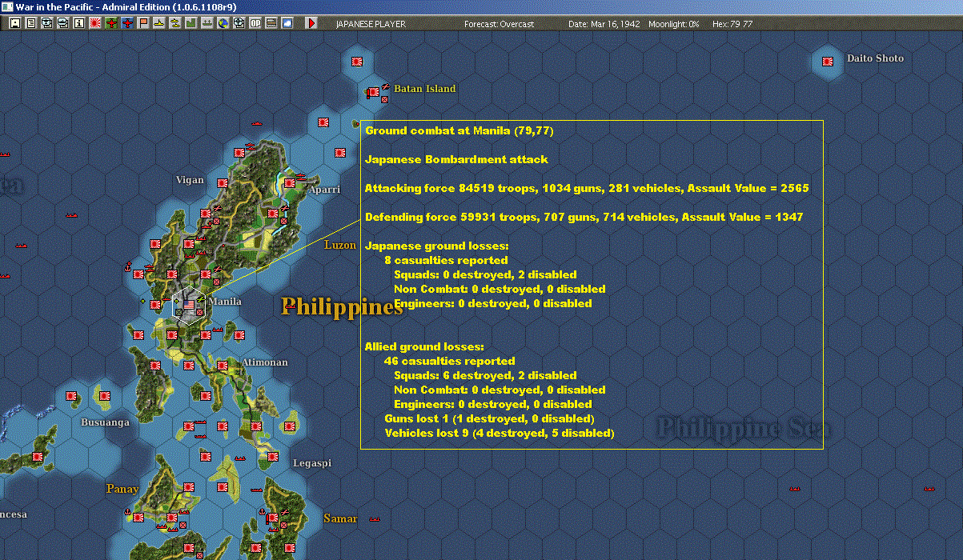Screen dimensions: 963x560
Task: Click the 'i' information toolbar icon
Action: pyautogui.click(x=79, y=24)
